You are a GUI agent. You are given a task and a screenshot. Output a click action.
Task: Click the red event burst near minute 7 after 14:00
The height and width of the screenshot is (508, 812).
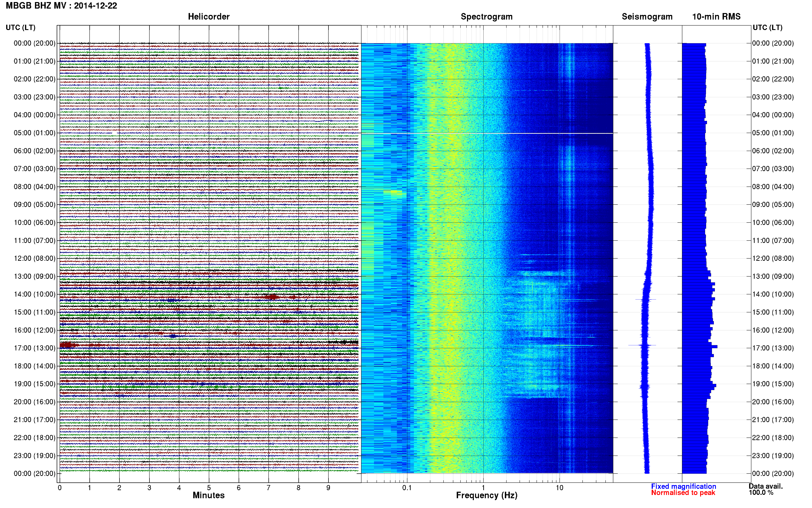[x=272, y=297]
